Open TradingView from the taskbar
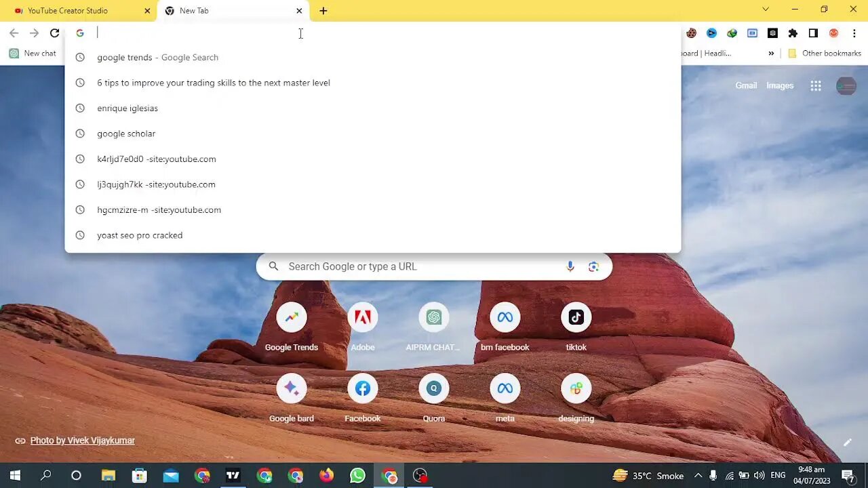868x488 pixels. click(233, 475)
